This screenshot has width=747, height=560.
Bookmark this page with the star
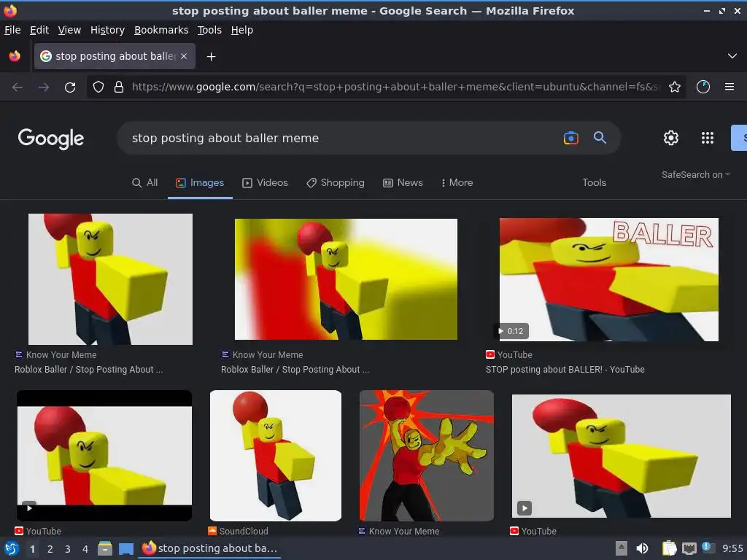tap(675, 87)
